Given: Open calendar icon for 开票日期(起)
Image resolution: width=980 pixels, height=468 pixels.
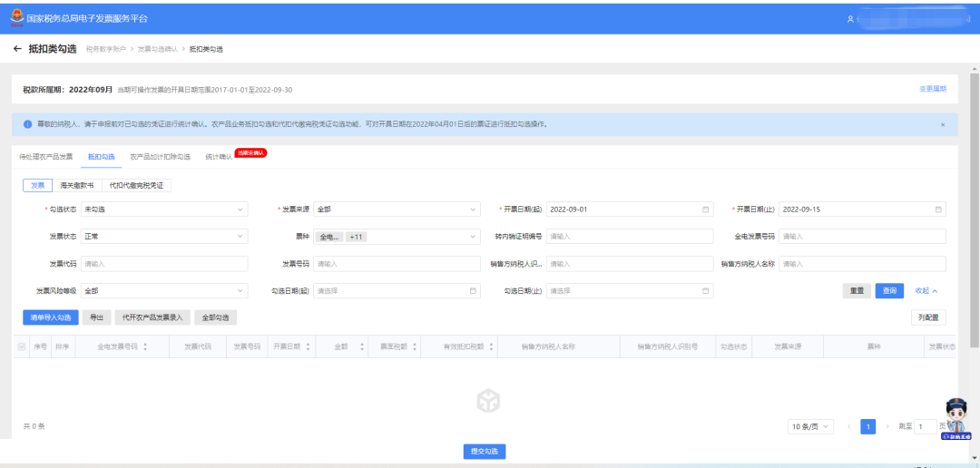Looking at the screenshot, I should (706, 210).
